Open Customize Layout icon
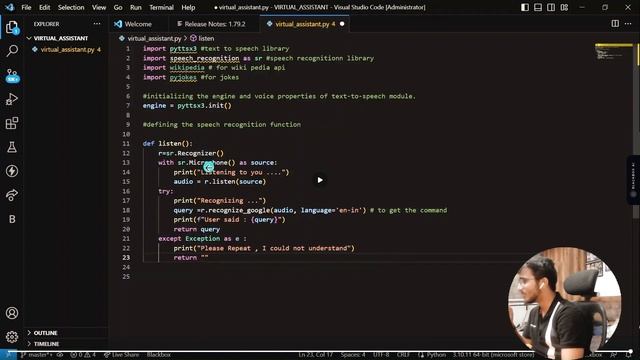The width and height of the screenshot is (640, 360). 564,7
